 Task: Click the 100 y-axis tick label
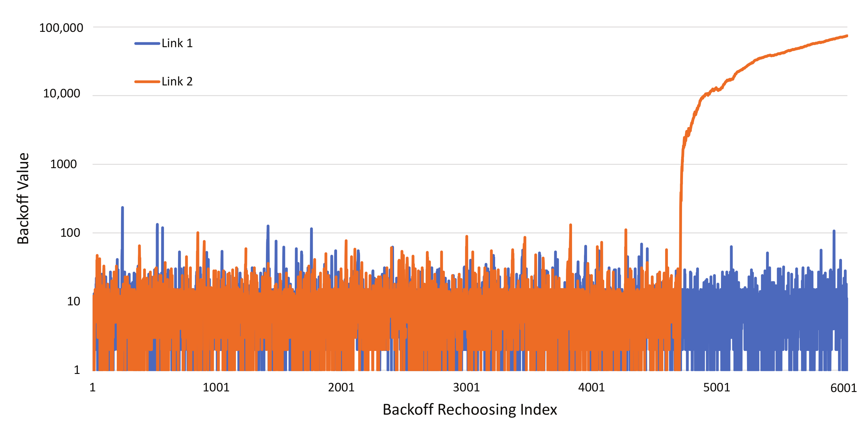click(70, 233)
